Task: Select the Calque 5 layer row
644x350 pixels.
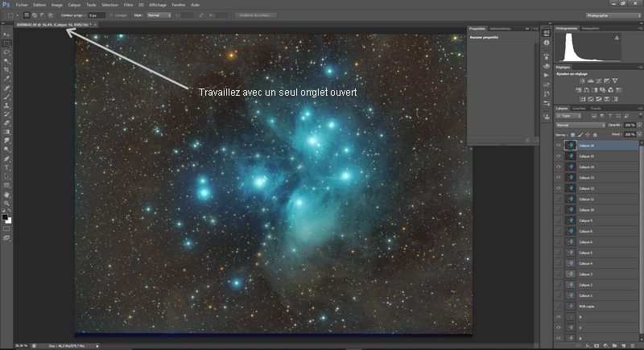Action: click(x=597, y=253)
